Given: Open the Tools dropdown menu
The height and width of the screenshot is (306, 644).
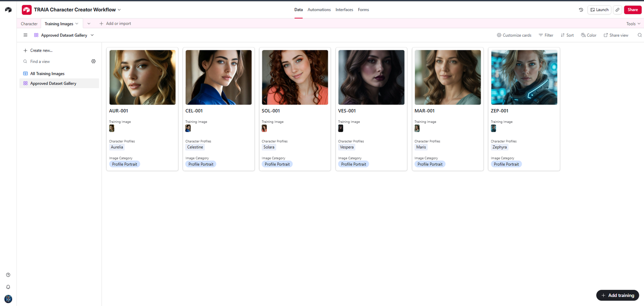Looking at the screenshot, I should 633,24.
